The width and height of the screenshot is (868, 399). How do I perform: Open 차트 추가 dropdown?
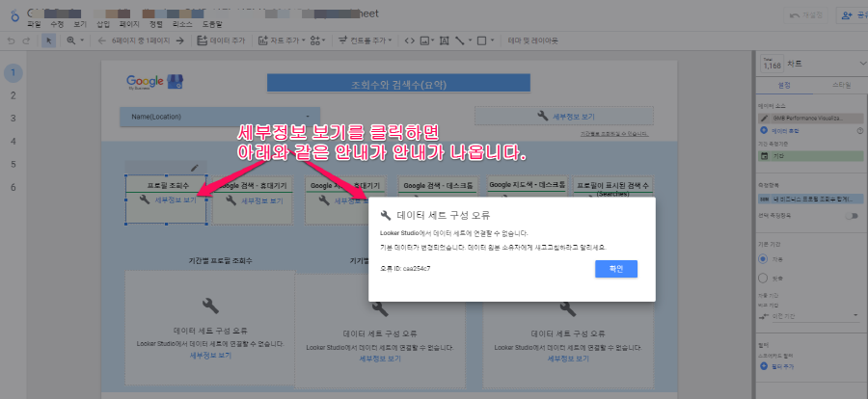pos(282,40)
